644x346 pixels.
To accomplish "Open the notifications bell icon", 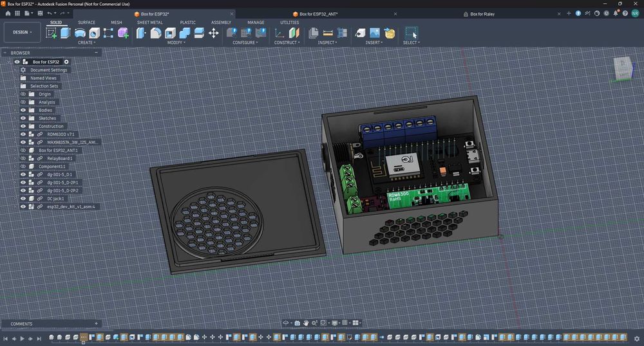I will 616,14.
